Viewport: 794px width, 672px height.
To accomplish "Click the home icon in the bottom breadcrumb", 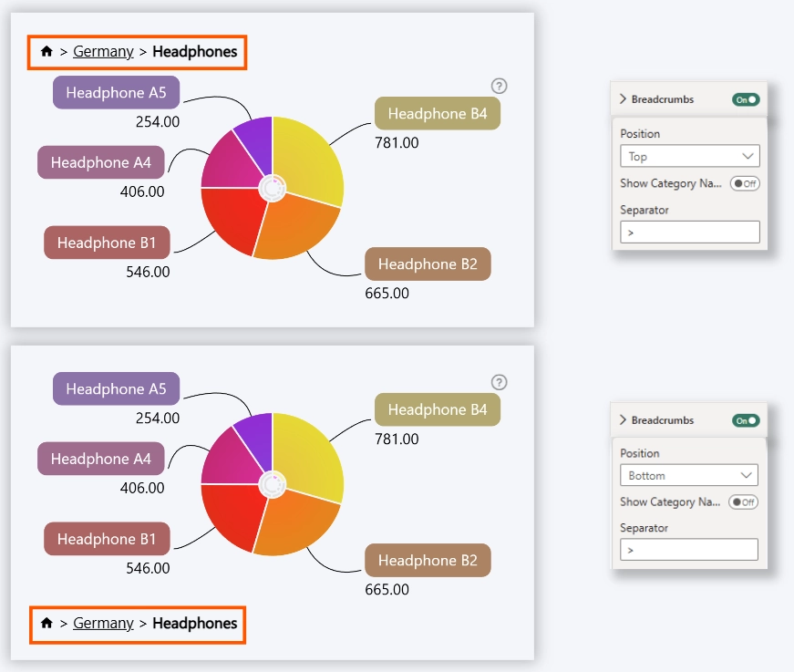I will tap(46, 624).
